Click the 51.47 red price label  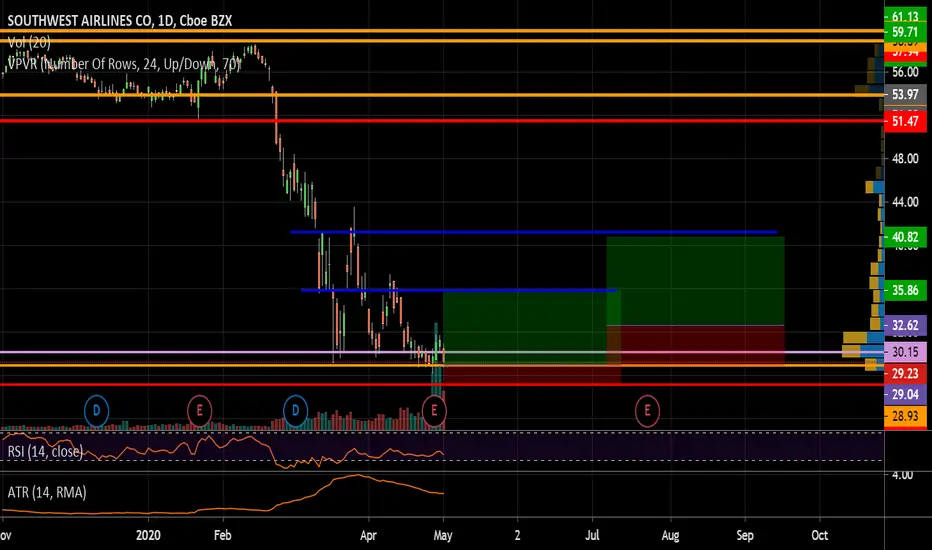(905, 121)
